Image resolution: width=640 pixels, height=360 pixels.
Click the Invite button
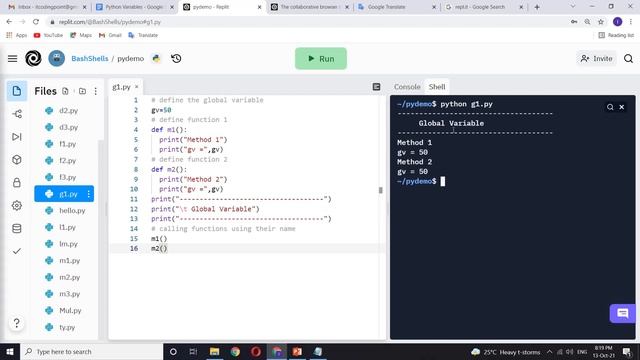pos(596,58)
